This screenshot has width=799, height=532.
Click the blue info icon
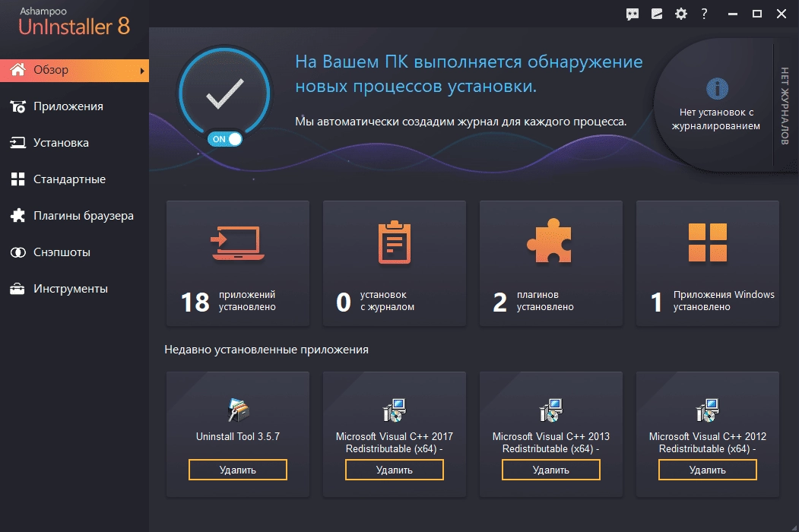(717, 89)
